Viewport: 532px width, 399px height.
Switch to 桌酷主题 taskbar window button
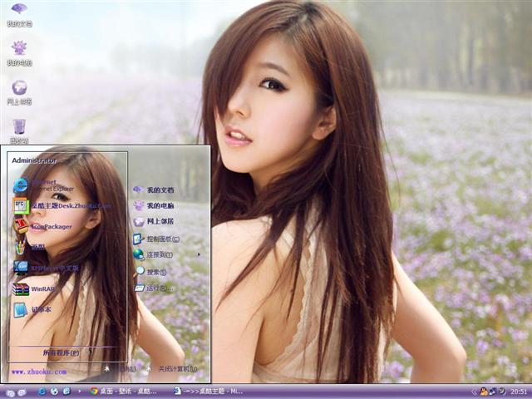(208, 392)
